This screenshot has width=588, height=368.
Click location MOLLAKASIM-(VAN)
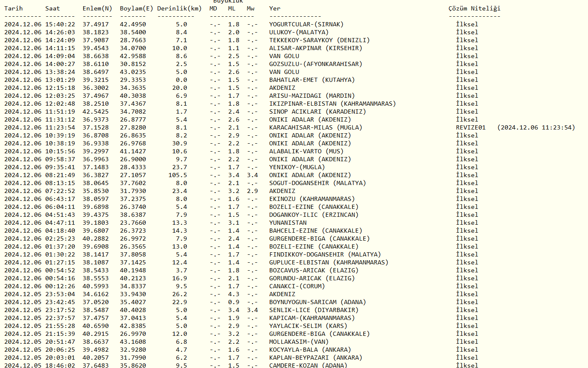coord(299,342)
